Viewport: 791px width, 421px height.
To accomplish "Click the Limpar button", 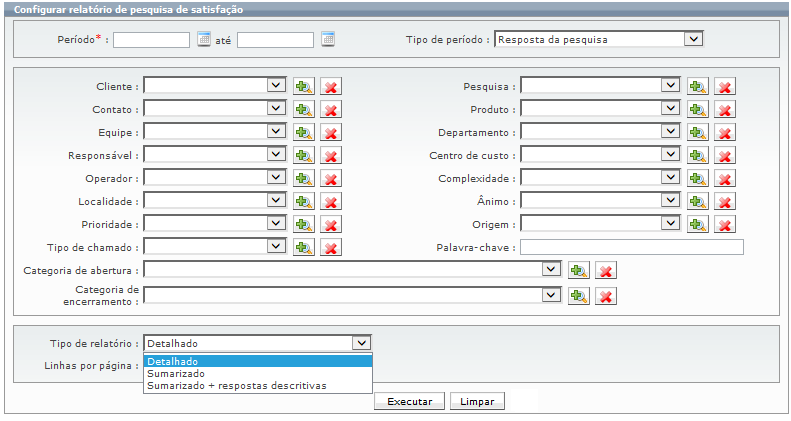I will click(x=477, y=401).
